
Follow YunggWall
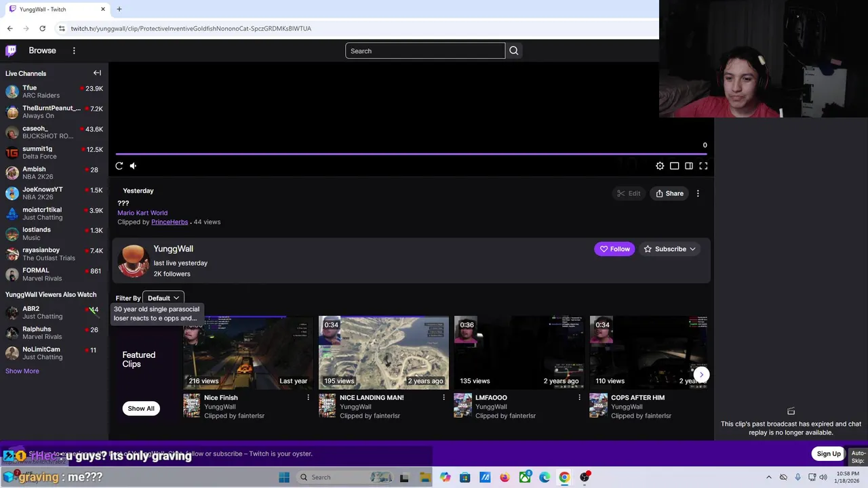click(x=614, y=249)
